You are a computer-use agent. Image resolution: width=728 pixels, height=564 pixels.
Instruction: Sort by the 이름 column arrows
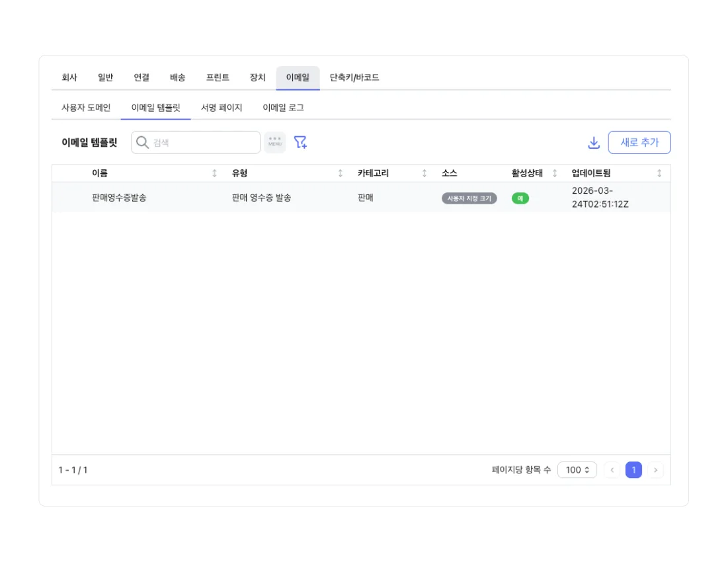tap(214, 173)
